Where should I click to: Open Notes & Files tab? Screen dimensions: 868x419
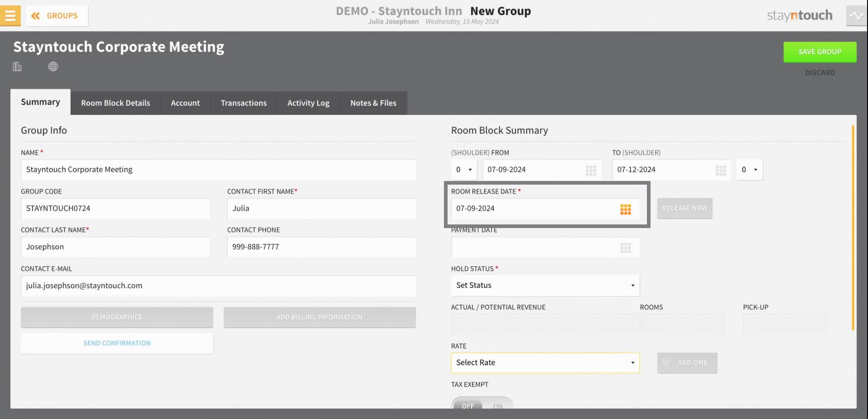click(373, 103)
